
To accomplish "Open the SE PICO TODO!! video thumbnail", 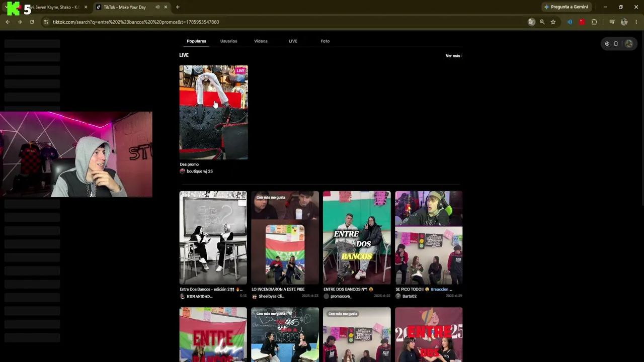I will tap(429, 238).
